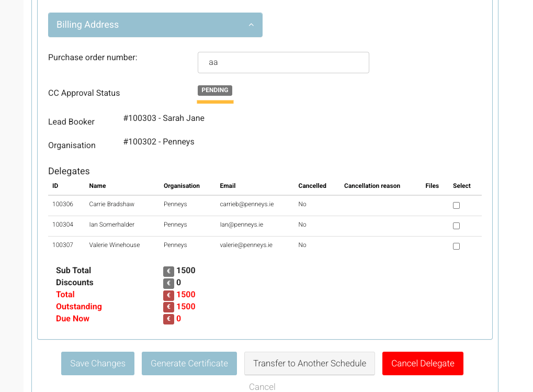533x392 pixels.
Task: Click the Cancel Delegate button
Action: (x=422, y=363)
